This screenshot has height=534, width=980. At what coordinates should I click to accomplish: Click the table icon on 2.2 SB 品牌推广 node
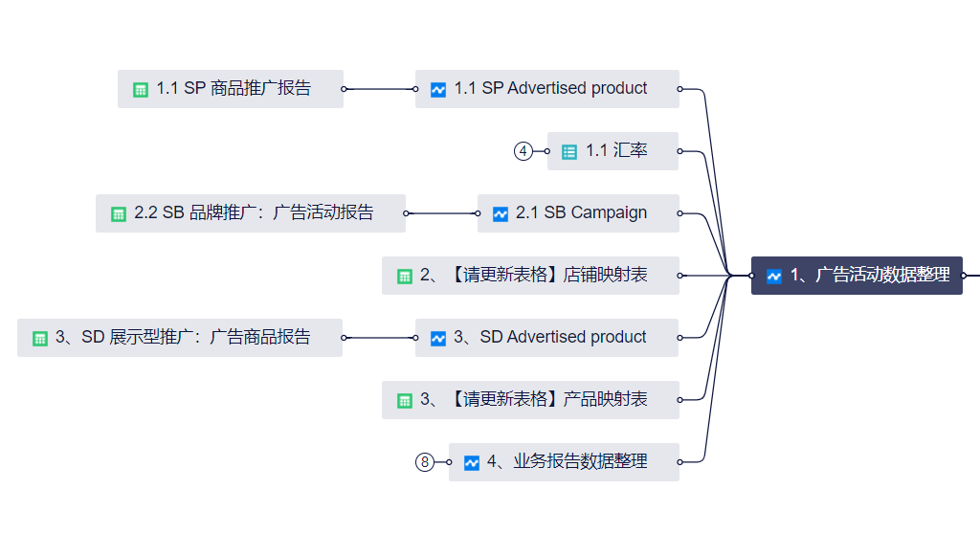point(119,213)
